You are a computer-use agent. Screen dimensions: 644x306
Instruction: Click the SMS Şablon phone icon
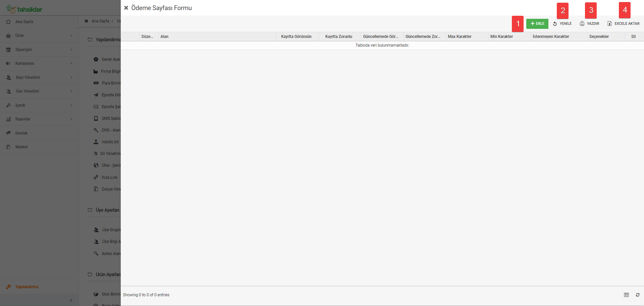(x=96, y=118)
